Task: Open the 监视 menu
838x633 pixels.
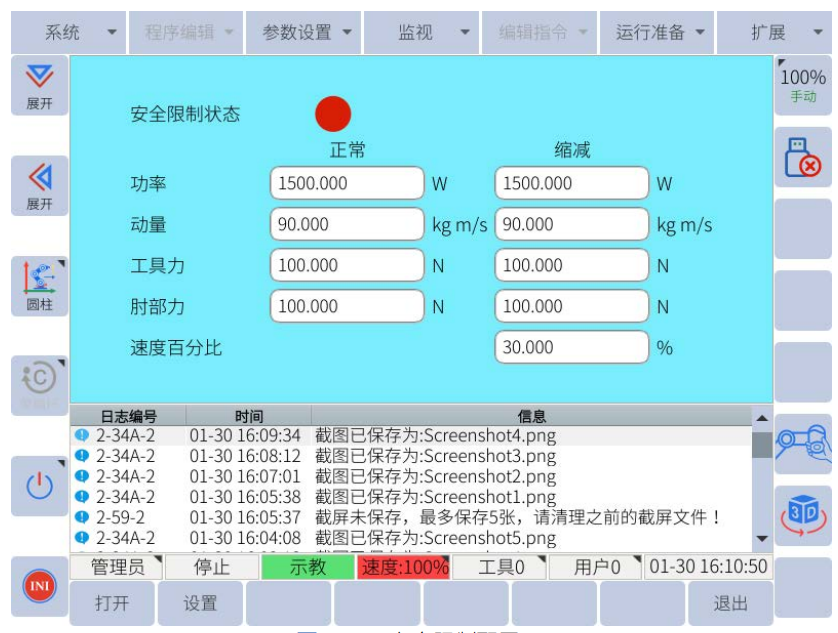Action: coord(424,32)
